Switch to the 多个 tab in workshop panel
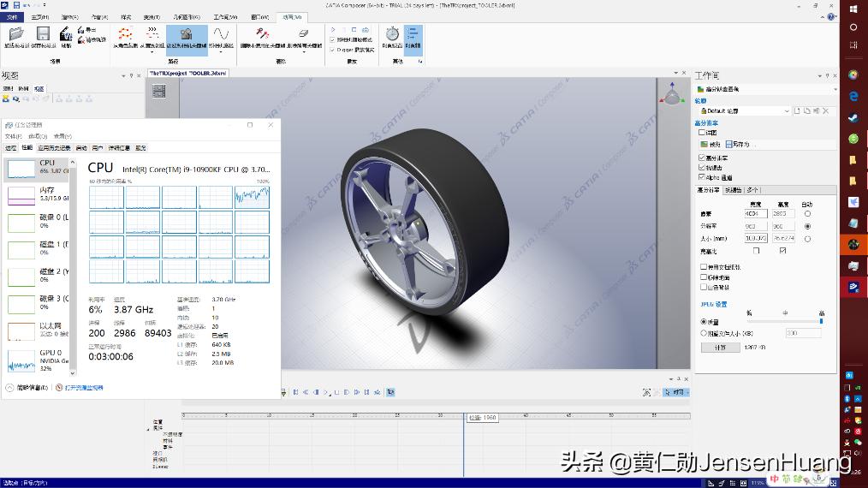 [x=752, y=190]
